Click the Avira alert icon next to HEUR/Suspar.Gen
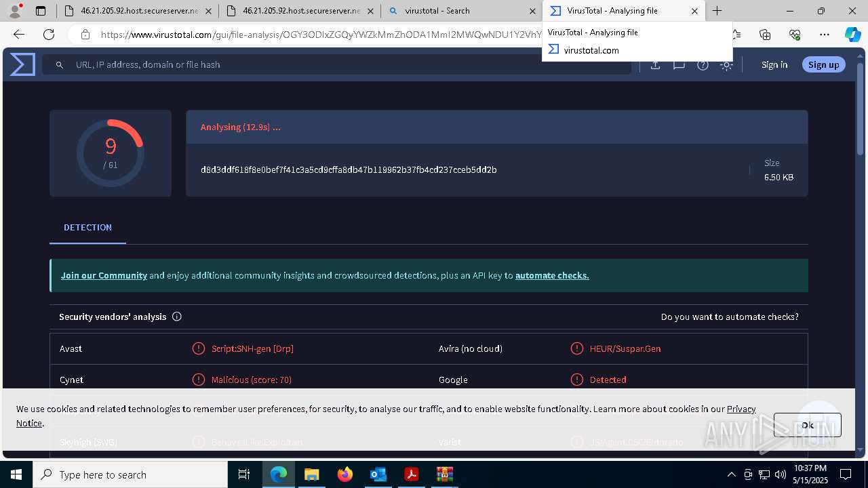Screen dimensions: 868x488 [x=577, y=348]
